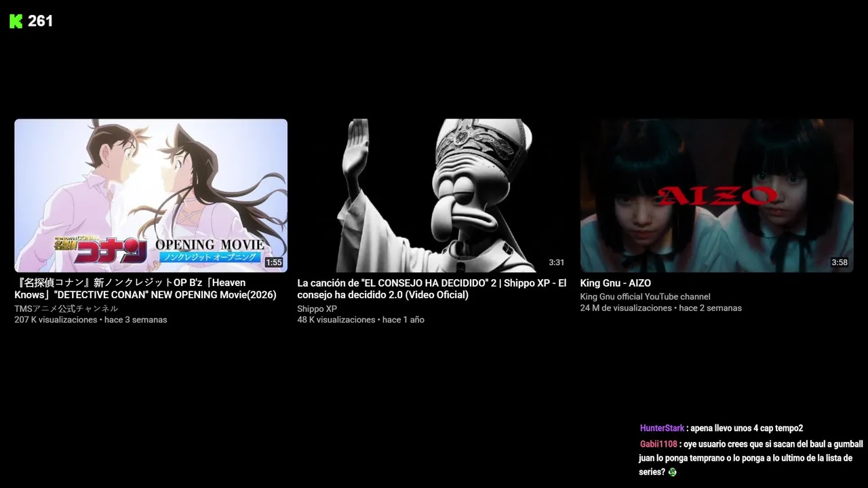Click message 'apena llevo unos 4 cap tempo2'

(747, 428)
